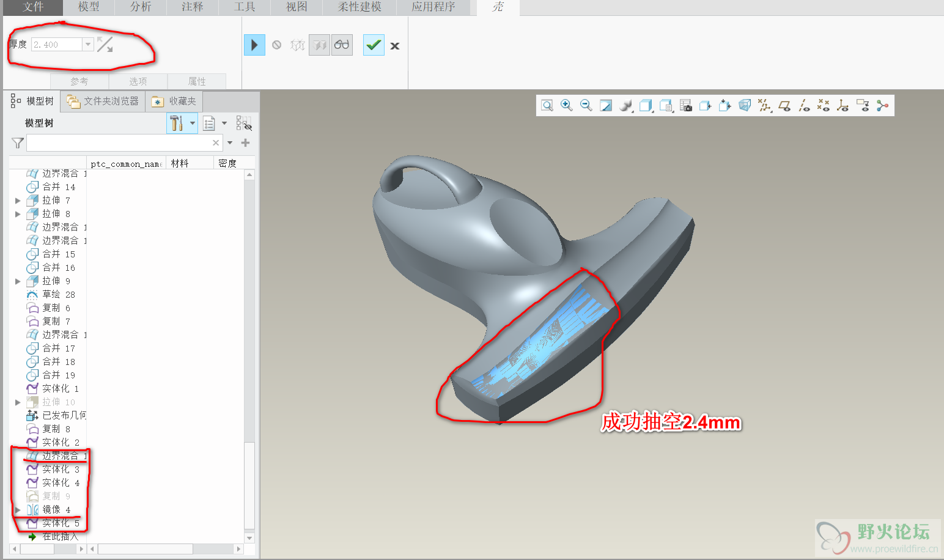Select 实体化 5 in the model tree

click(53, 523)
